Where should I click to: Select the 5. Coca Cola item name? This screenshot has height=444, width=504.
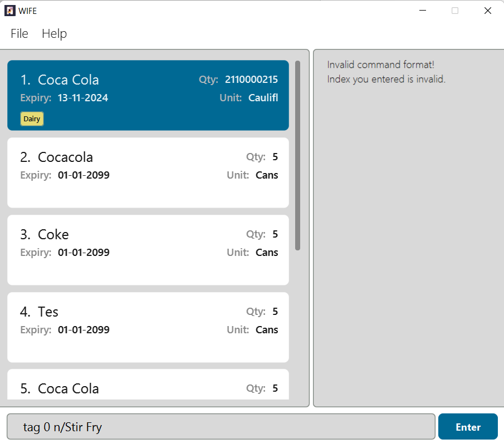pos(68,389)
